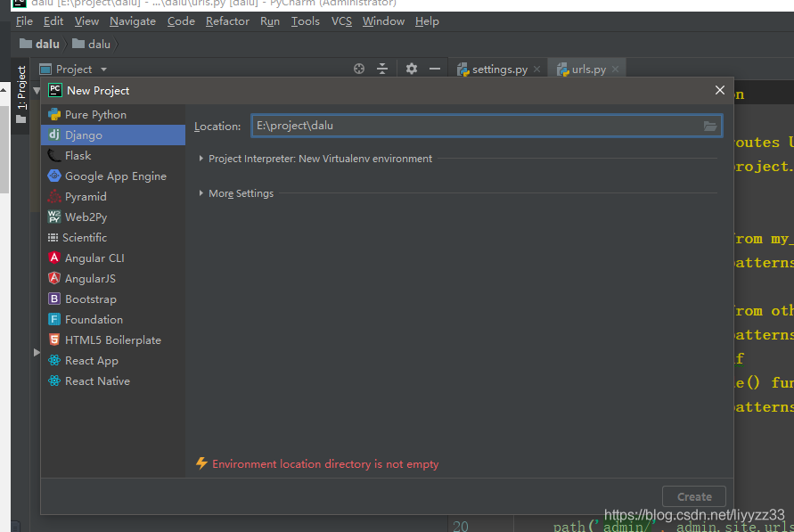The width and height of the screenshot is (794, 532).
Task: Select the Scientific project type
Action: [x=113, y=238]
